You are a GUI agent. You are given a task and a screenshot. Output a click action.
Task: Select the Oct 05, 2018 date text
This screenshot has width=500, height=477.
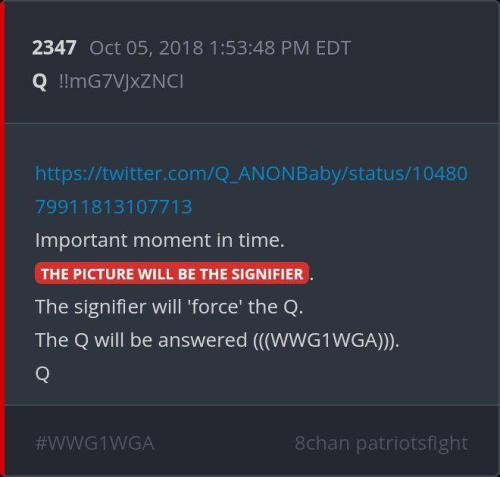point(146,48)
